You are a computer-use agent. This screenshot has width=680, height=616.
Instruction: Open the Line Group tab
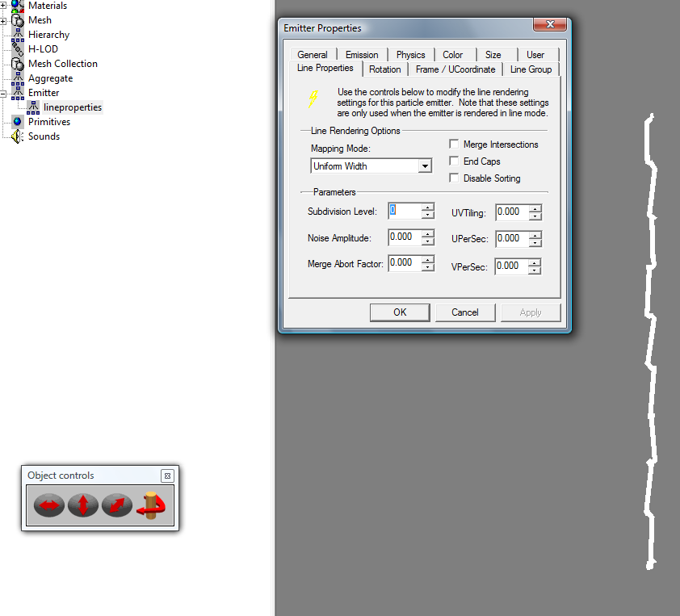pos(531,69)
